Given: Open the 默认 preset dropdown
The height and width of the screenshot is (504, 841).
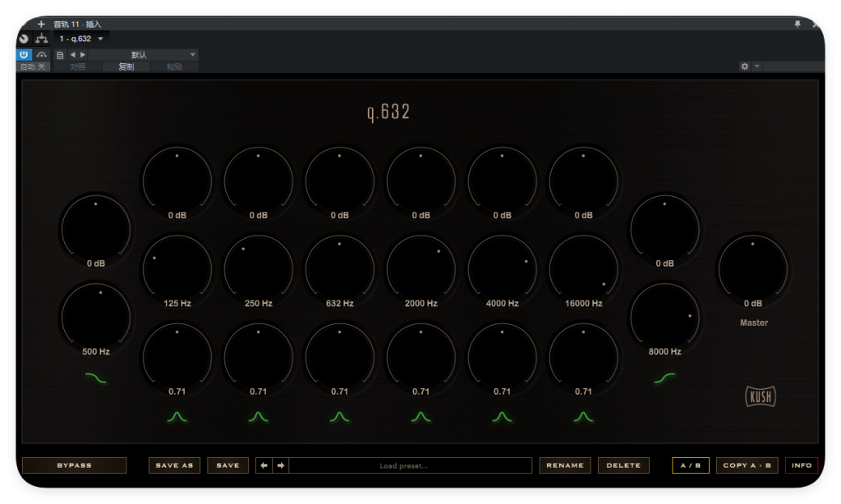Looking at the screenshot, I should [143, 55].
